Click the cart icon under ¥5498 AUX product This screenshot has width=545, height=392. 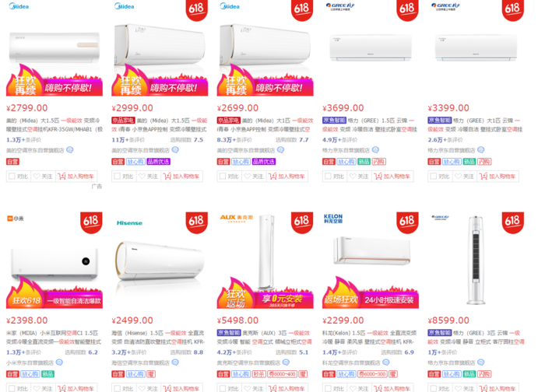coord(272,389)
